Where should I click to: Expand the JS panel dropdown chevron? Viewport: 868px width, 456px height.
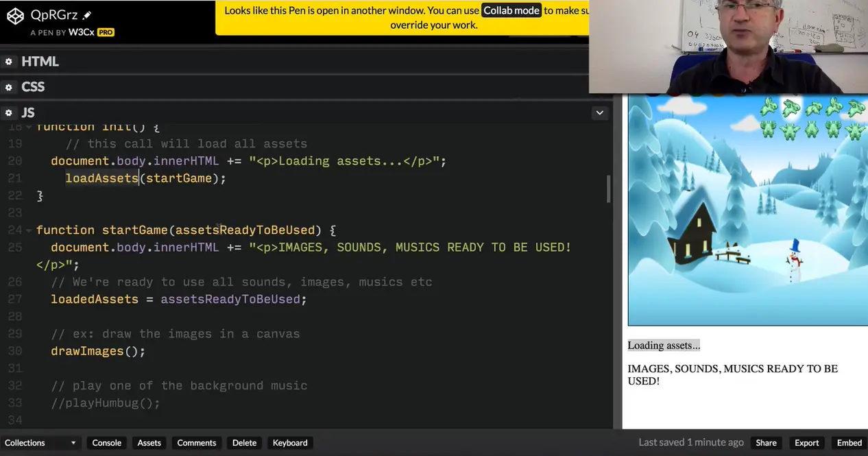[599, 112]
